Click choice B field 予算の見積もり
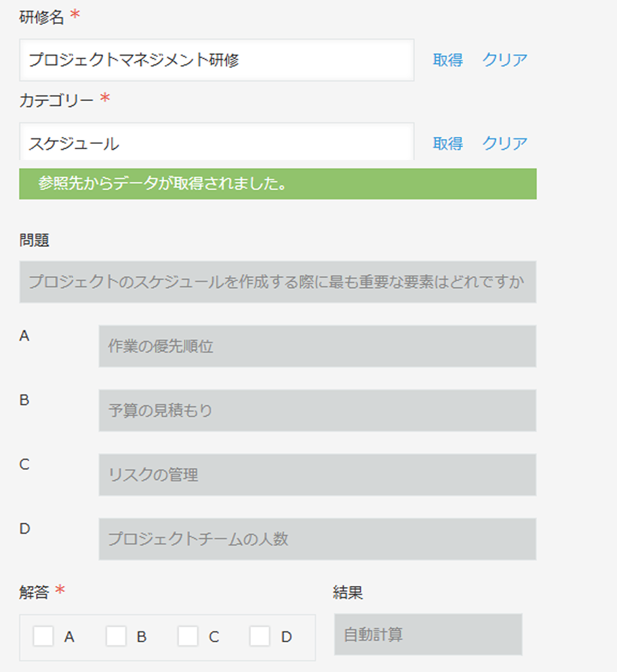 (x=317, y=410)
